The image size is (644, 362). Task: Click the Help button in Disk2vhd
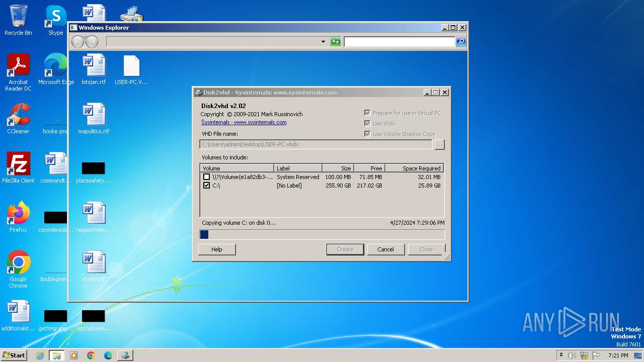[x=217, y=249]
